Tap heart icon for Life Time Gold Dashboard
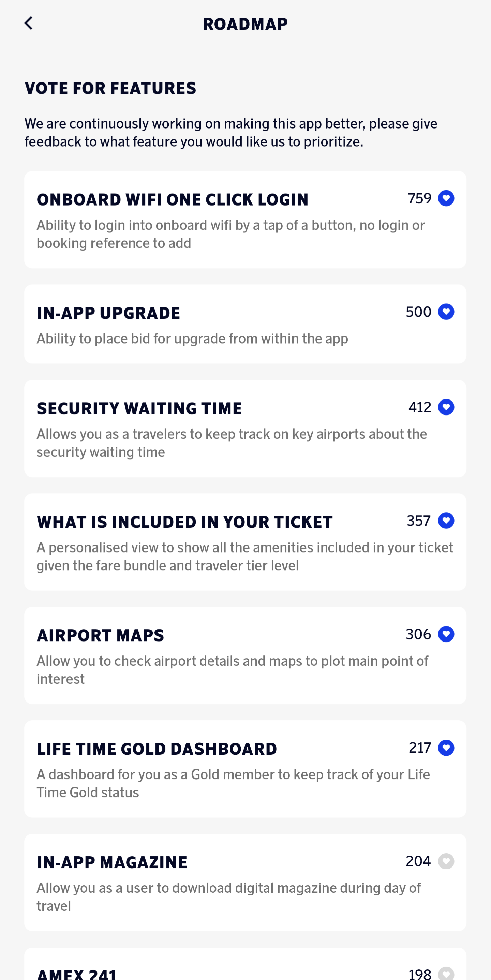 click(446, 748)
